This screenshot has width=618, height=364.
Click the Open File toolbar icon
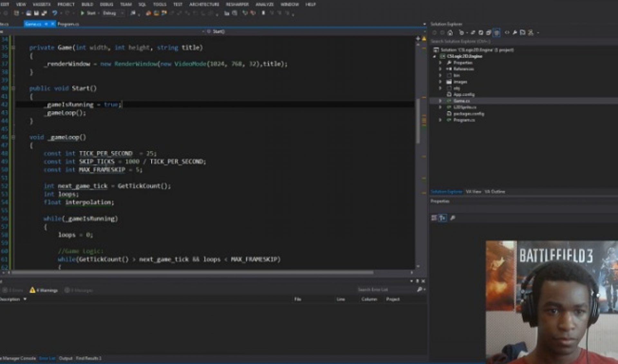tap(29, 13)
